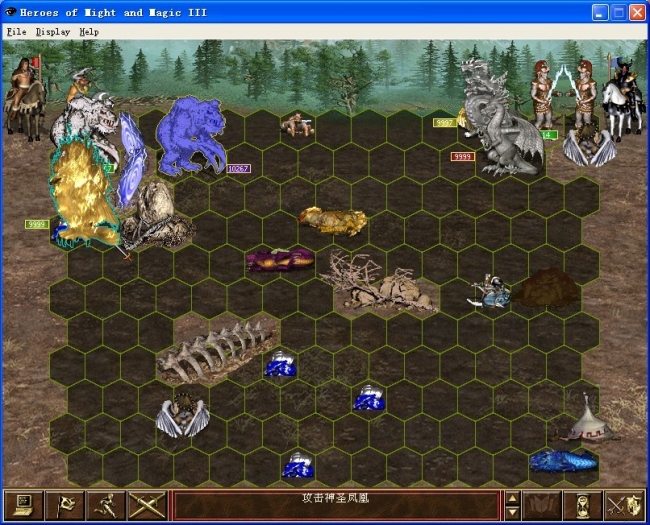The width and height of the screenshot is (650, 525).
Task: Click the red 9999 stack count
Action: tap(462, 156)
